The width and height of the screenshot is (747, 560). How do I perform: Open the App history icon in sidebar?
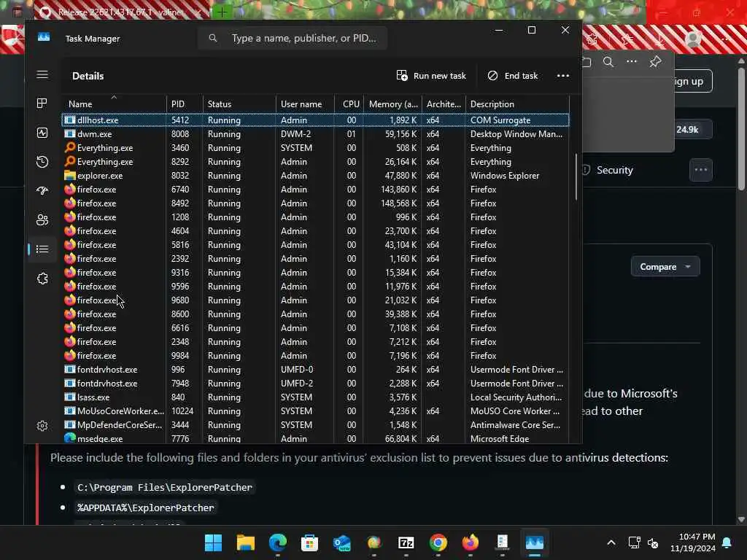click(x=42, y=162)
